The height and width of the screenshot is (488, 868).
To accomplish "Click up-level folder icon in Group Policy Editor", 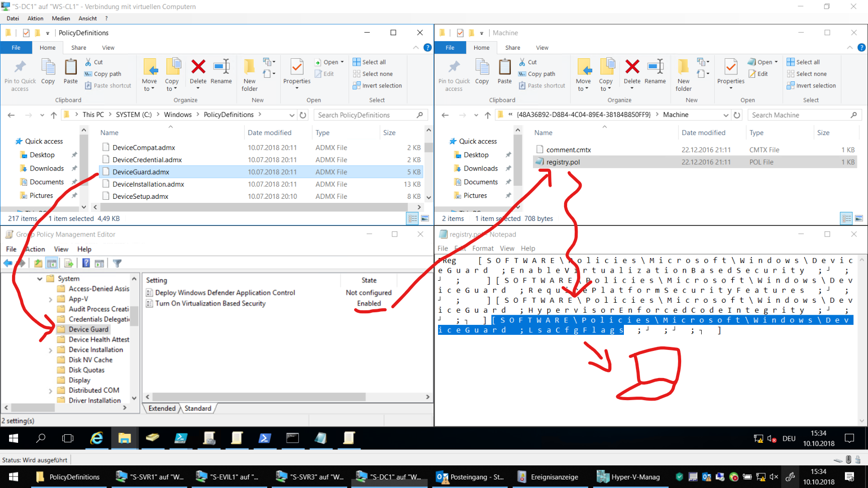I will [38, 263].
